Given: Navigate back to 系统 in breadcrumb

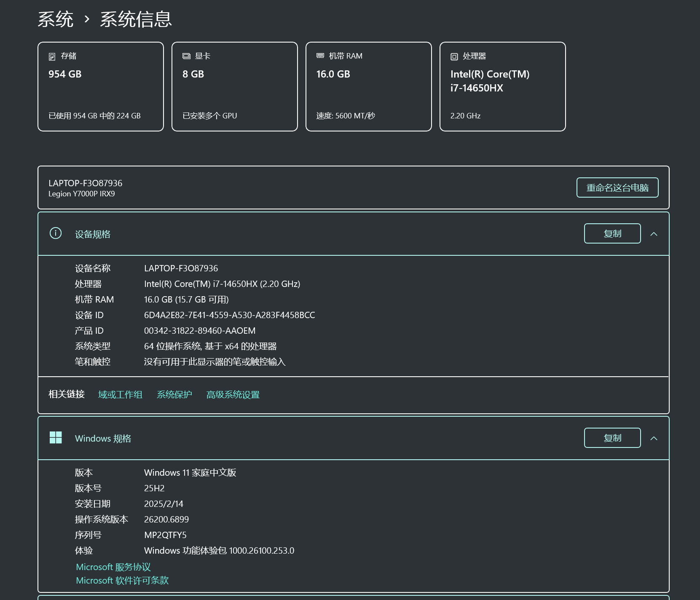Looking at the screenshot, I should (56, 19).
